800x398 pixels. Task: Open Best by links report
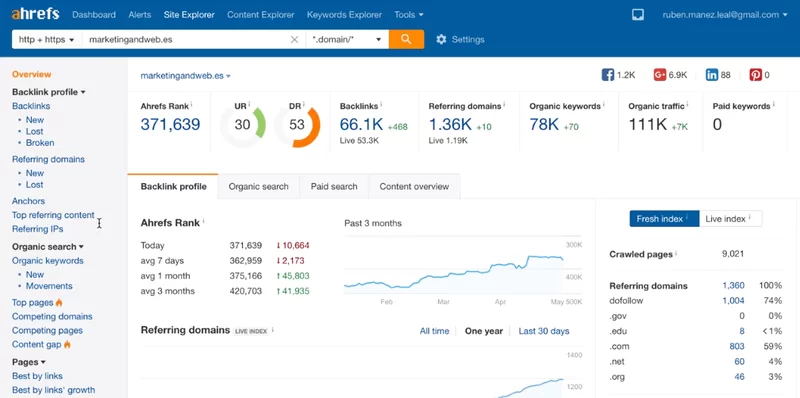pyautogui.click(x=37, y=376)
